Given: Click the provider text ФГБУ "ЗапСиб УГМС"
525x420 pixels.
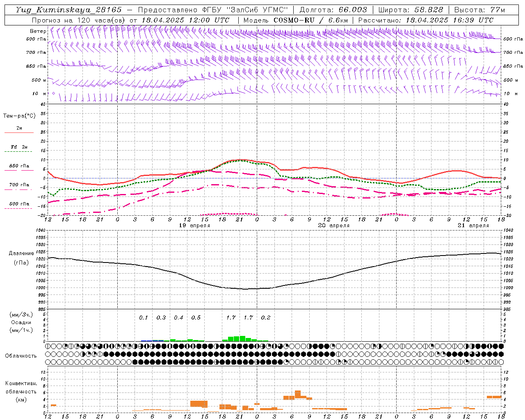Looking at the screenshot, I should coord(245,10).
